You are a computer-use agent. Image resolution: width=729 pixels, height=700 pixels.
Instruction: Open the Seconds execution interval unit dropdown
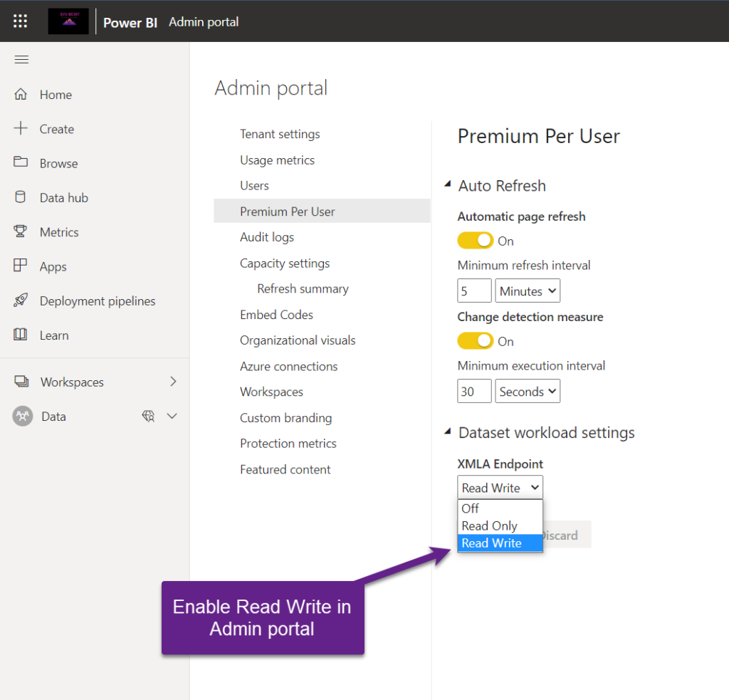click(x=528, y=392)
